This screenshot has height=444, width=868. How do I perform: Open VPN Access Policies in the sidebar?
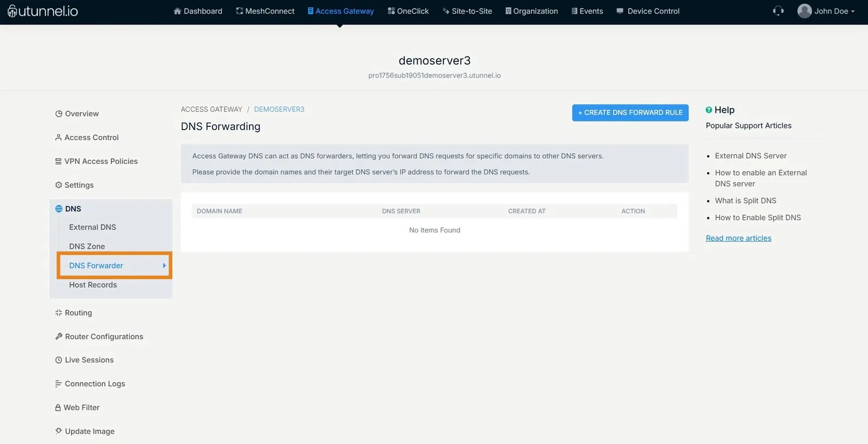pos(97,161)
